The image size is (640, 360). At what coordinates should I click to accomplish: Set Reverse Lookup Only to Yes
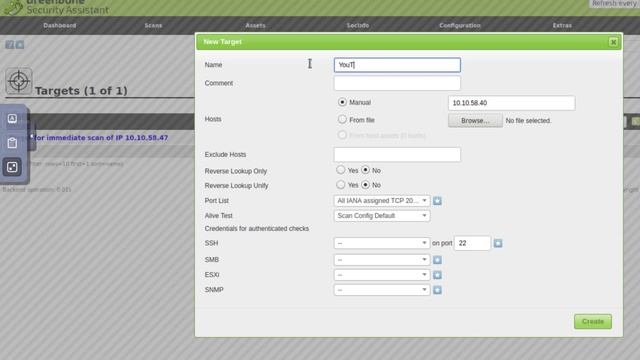point(340,170)
